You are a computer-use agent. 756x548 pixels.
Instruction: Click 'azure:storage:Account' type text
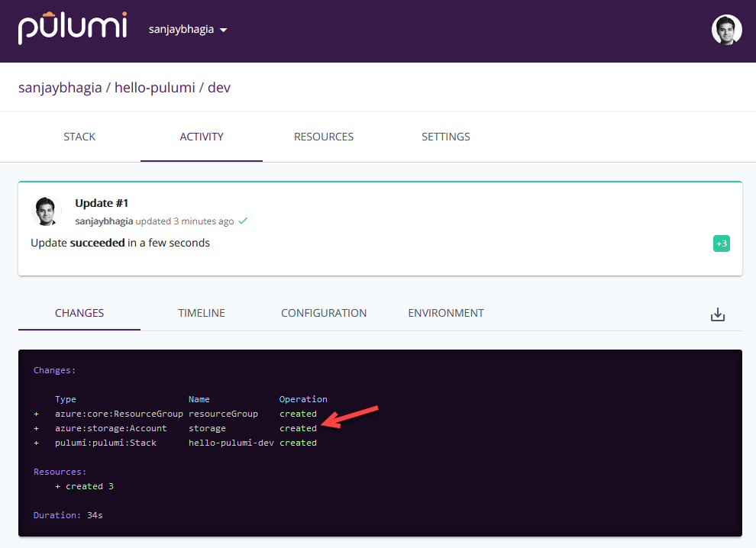pyautogui.click(x=111, y=428)
